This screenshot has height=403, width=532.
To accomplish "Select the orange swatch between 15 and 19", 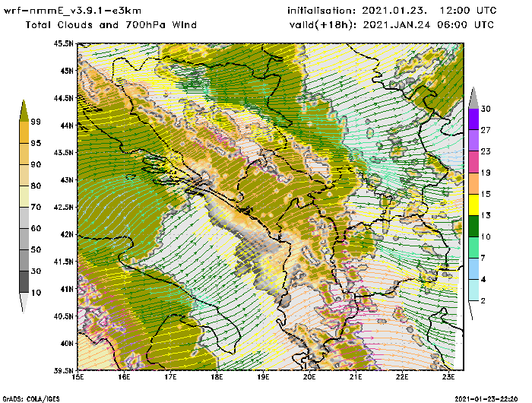I will (473, 183).
